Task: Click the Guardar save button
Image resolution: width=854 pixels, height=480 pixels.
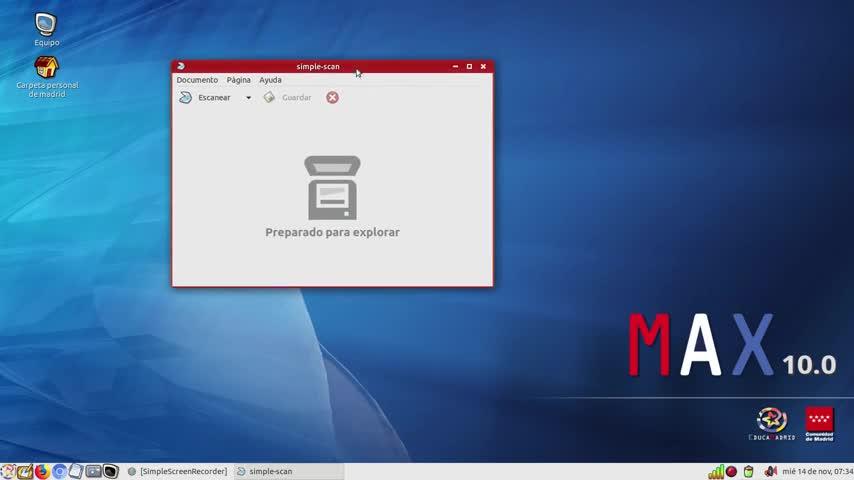Action: point(288,98)
